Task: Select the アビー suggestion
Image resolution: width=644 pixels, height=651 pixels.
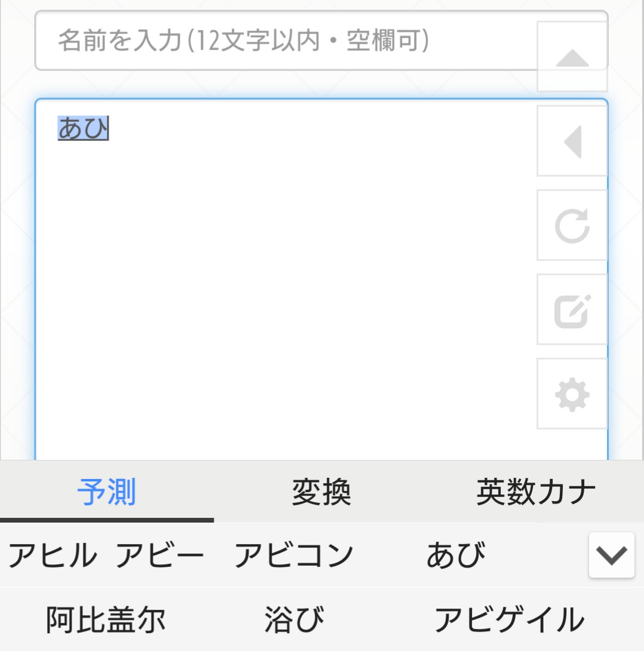Action: click(159, 556)
